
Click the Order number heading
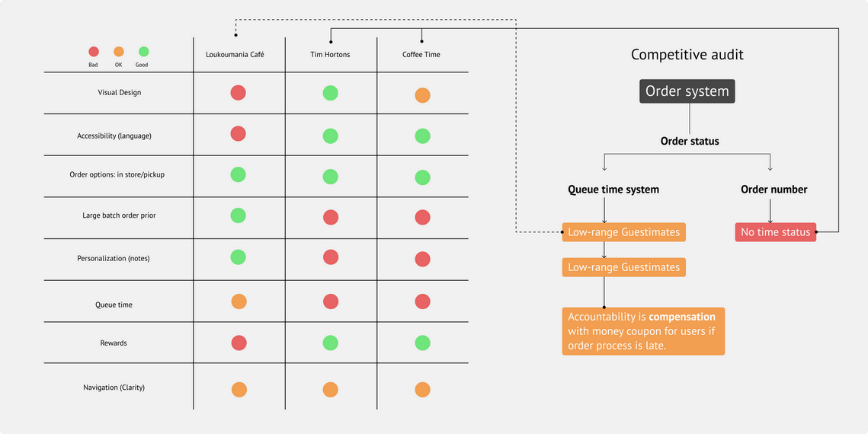click(x=774, y=190)
